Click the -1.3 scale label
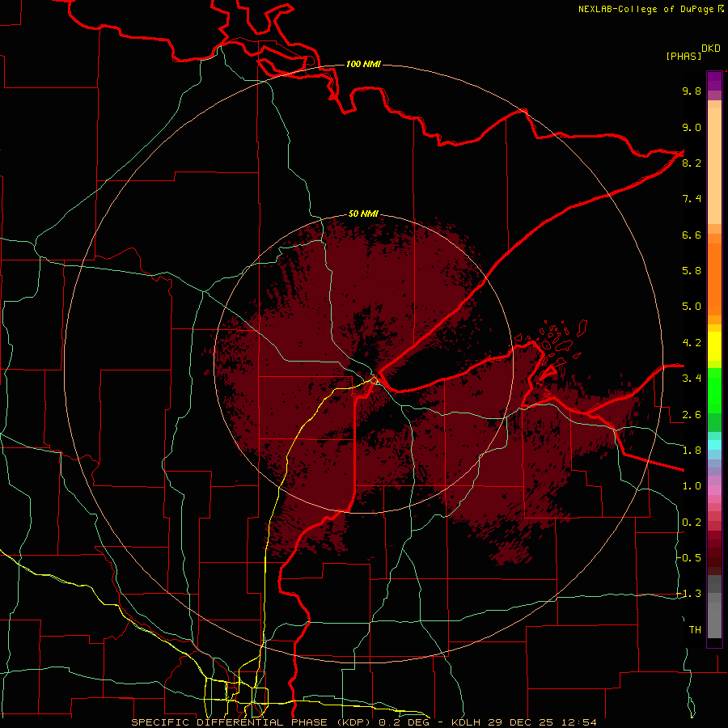Screen dimensions: 728x728 (x=688, y=594)
